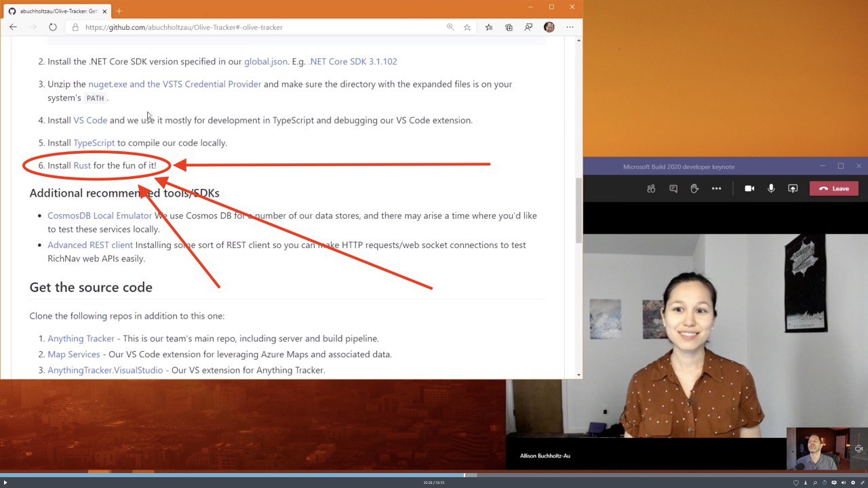Open the Anything Tracker repo link

point(81,338)
